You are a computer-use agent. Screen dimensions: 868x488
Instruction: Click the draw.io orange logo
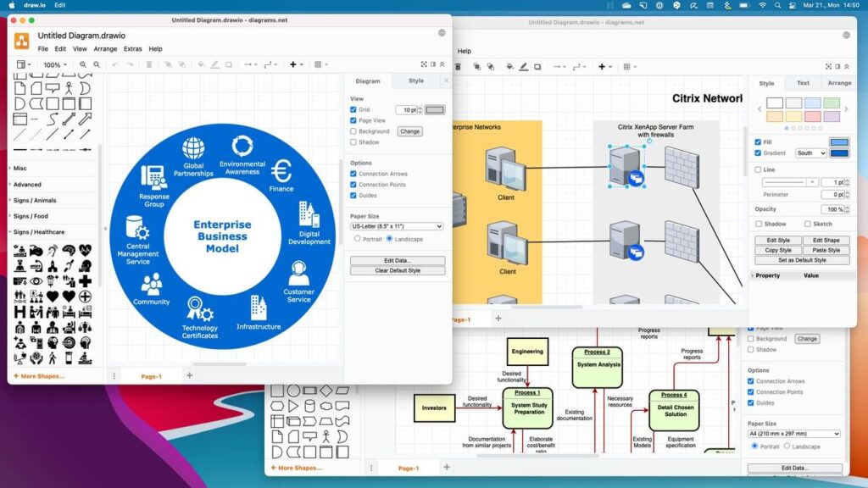[x=21, y=41]
